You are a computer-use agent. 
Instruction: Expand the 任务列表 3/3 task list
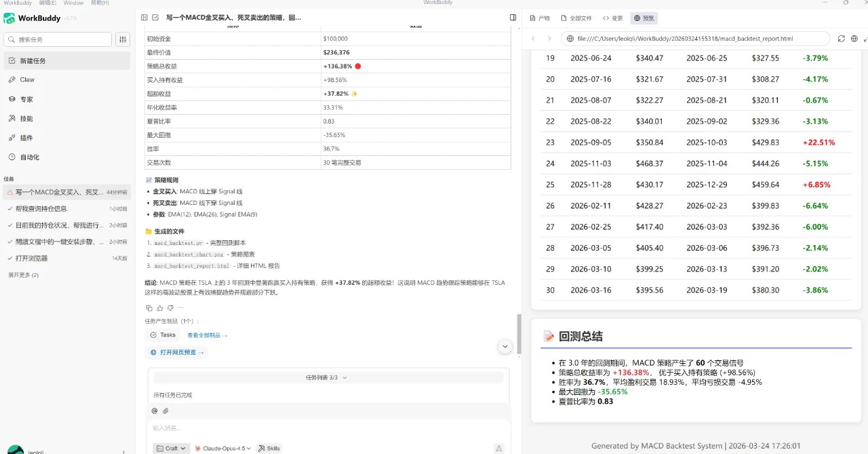[x=328, y=377]
